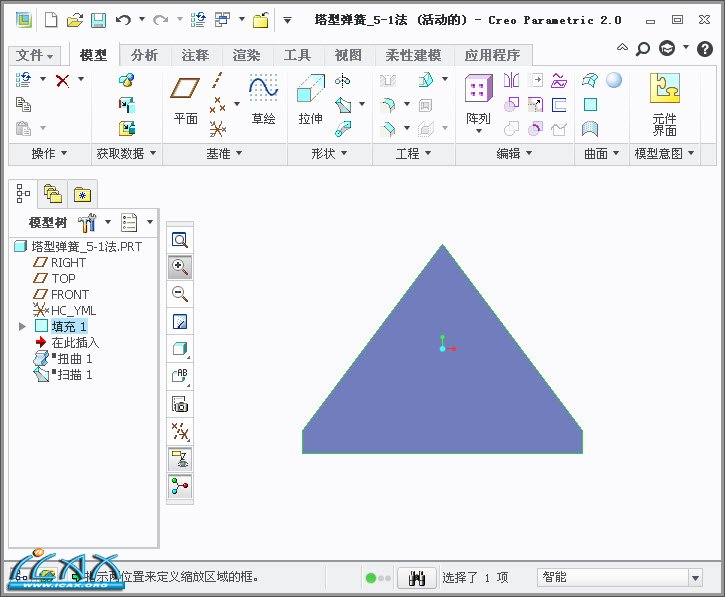
Task: Expand the 编辑 group dropdown
Action: tap(514, 154)
